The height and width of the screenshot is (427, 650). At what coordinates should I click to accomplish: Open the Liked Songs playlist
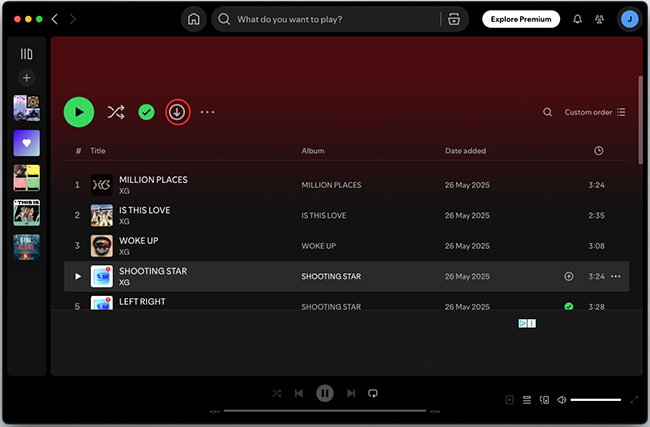coord(27,143)
